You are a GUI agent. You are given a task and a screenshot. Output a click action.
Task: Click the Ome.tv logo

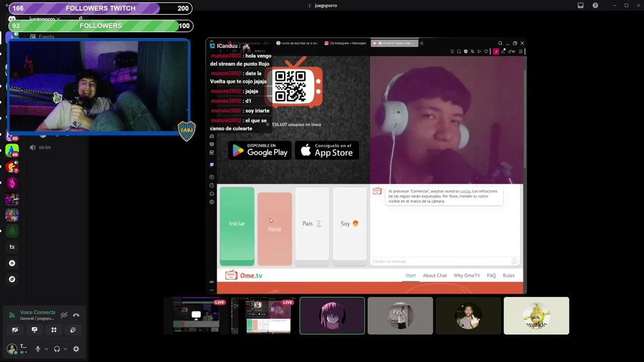click(x=244, y=276)
